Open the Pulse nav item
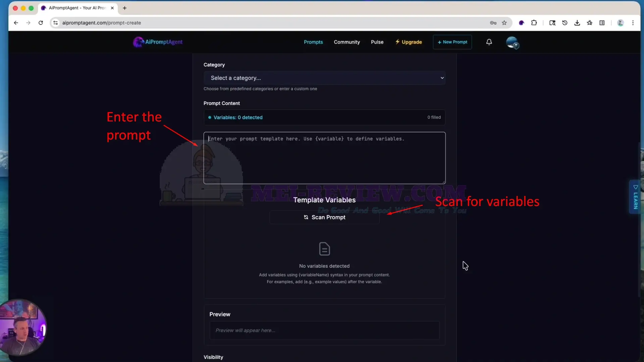644x362 pixels. (x=377, y=42)
